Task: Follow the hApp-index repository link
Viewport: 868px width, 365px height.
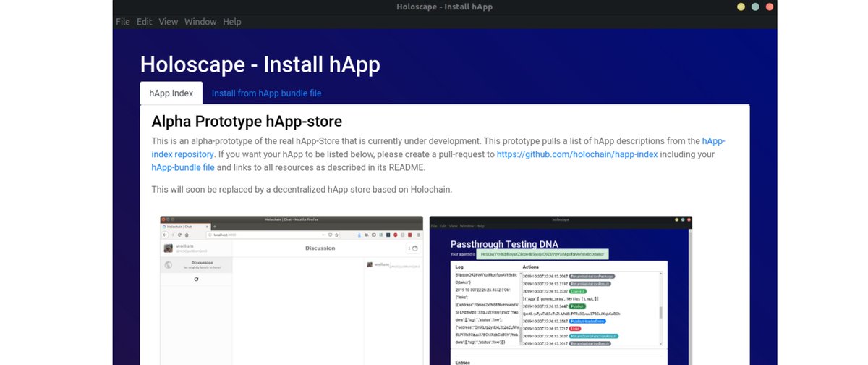Action: coord(438,148)
